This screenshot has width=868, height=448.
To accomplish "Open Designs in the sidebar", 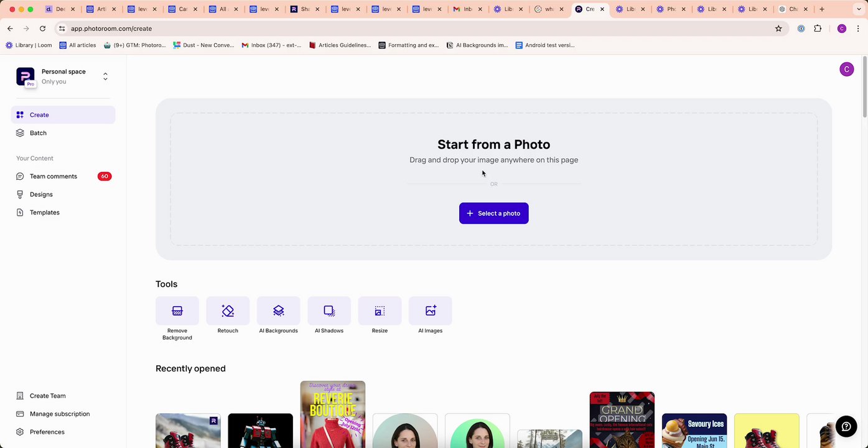I will pos(63,195).
